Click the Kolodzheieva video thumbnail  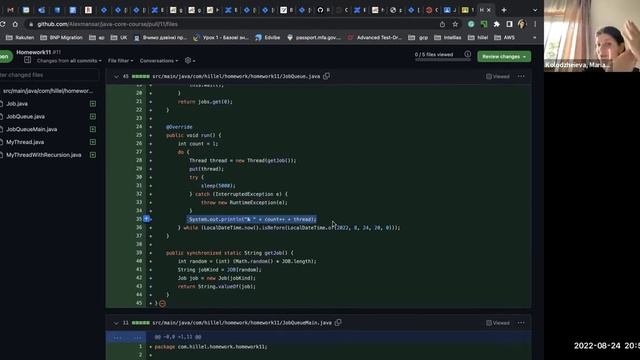click(592, 36)
